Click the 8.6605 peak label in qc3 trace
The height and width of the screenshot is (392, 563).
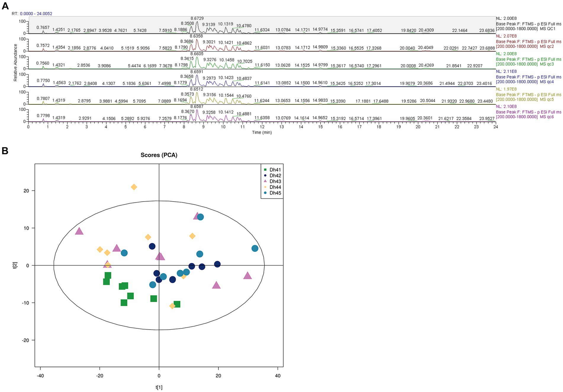coord(197,54)
